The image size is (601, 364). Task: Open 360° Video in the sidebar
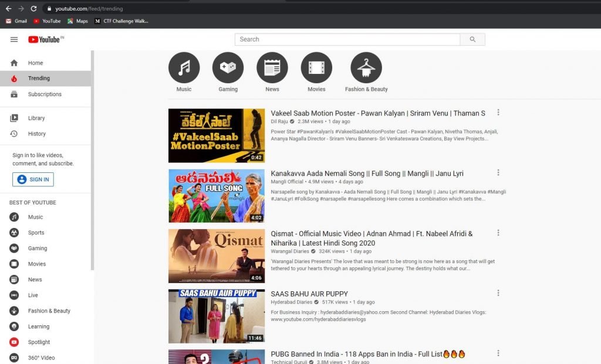46,358
